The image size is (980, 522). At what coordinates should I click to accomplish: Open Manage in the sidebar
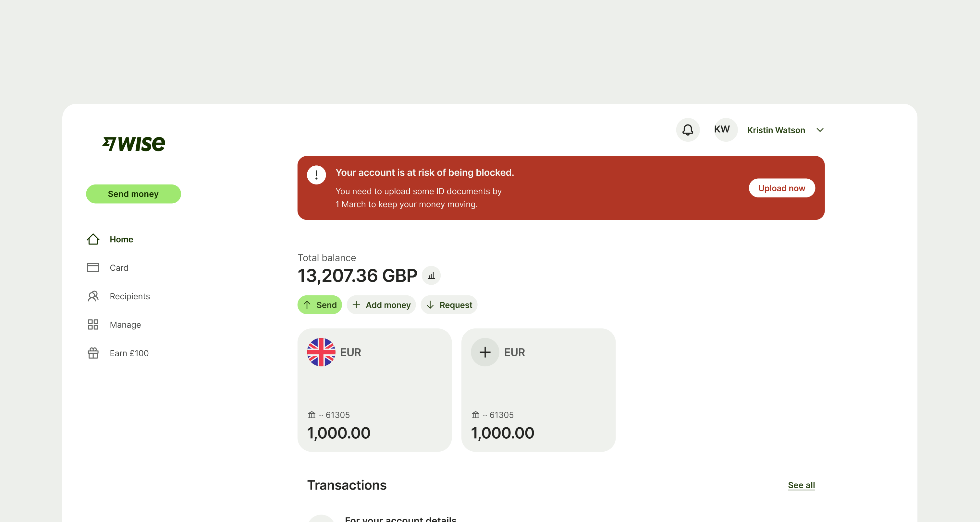(125, 325)
